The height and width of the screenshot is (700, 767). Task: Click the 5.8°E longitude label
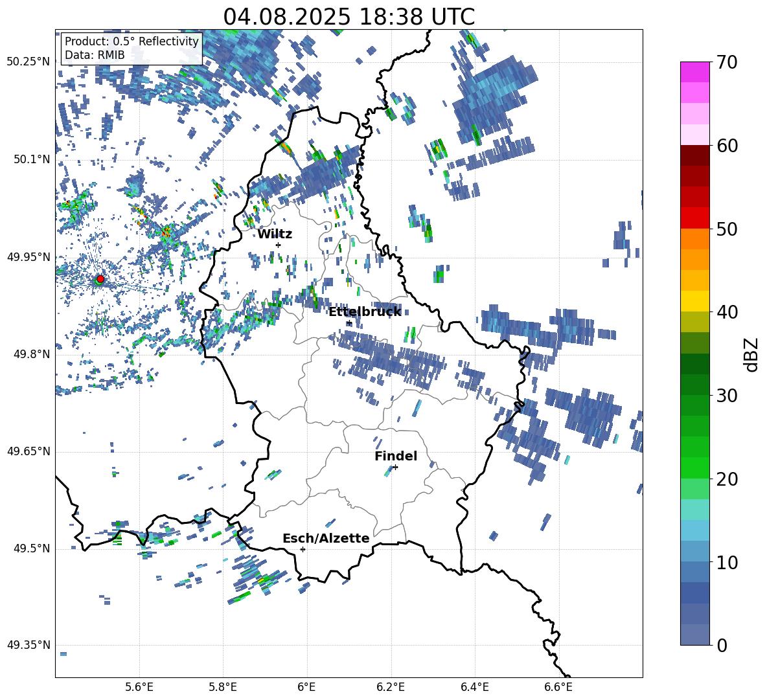223,687
